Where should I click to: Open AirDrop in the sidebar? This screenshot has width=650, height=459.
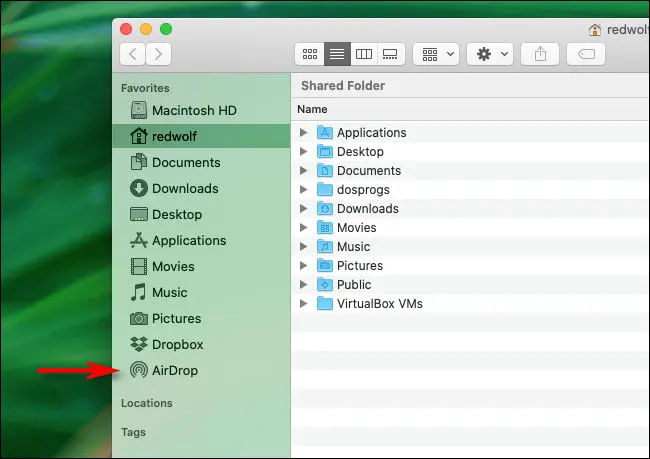coord(174,370)
